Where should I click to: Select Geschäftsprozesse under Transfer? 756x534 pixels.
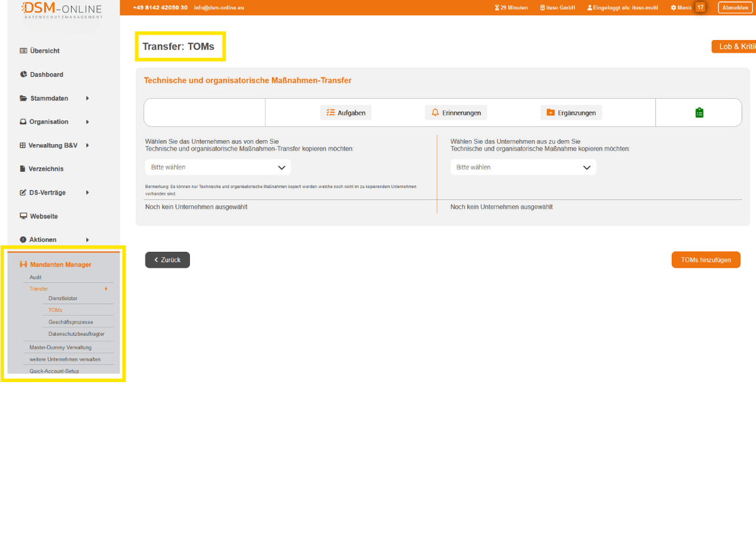pyautogui.click(x=70, y=322)
